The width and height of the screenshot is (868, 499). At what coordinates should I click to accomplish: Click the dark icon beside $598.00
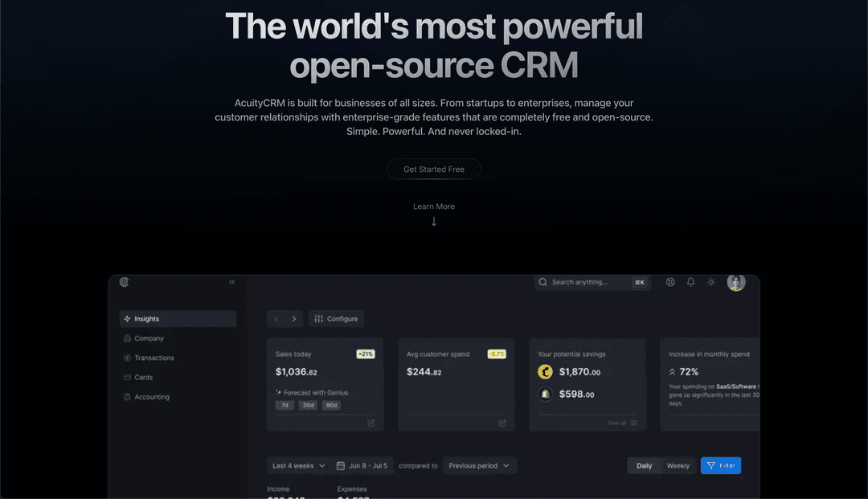545,394
